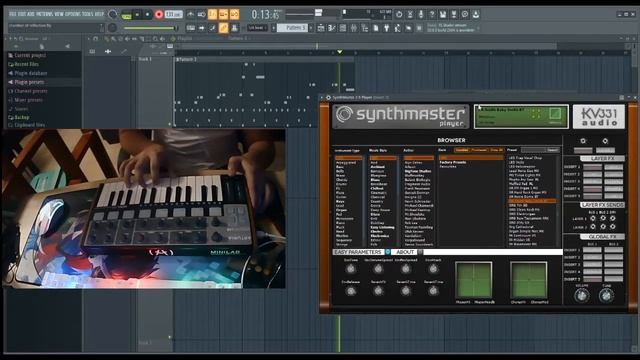Image resolution: width=640 pixels, height=360 pixels.
Task: Open the Piano roll view icon
Action: [332, 28]
